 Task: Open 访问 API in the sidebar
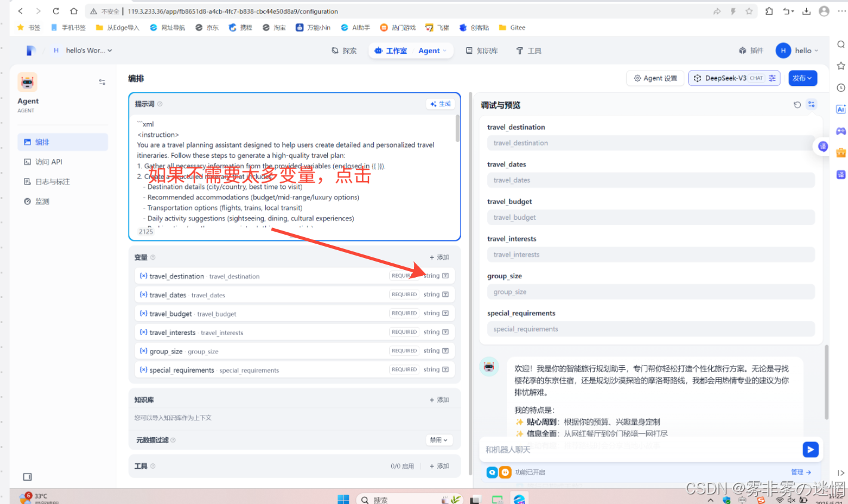(63, 162)
